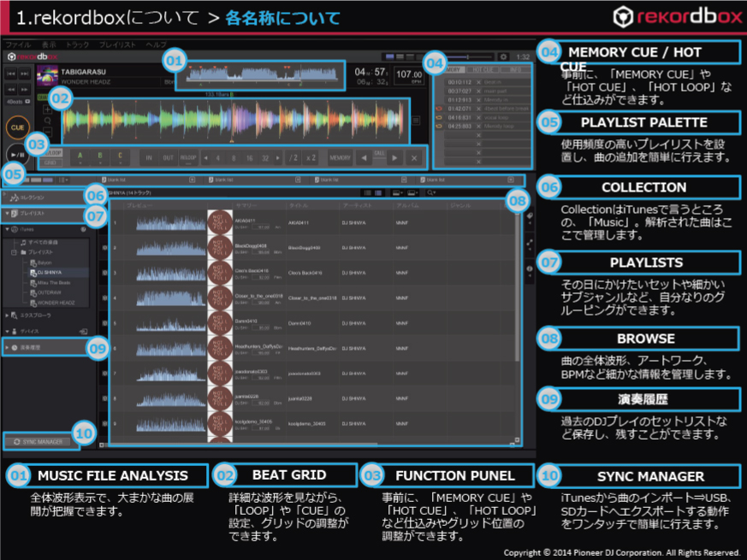The height and width of the screenshot is (560, 747).
Task: Open the プレイリスト menu
Action: click(x=117, y=44)
